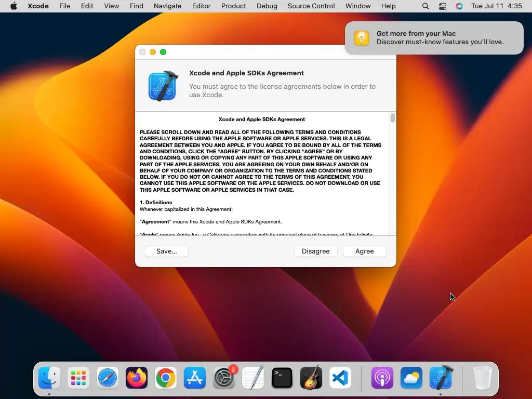The width and height of the screenshot is (532, 399).
Task: Click "You must agree to the license agreements" text
Action: (x=282, y=90)
